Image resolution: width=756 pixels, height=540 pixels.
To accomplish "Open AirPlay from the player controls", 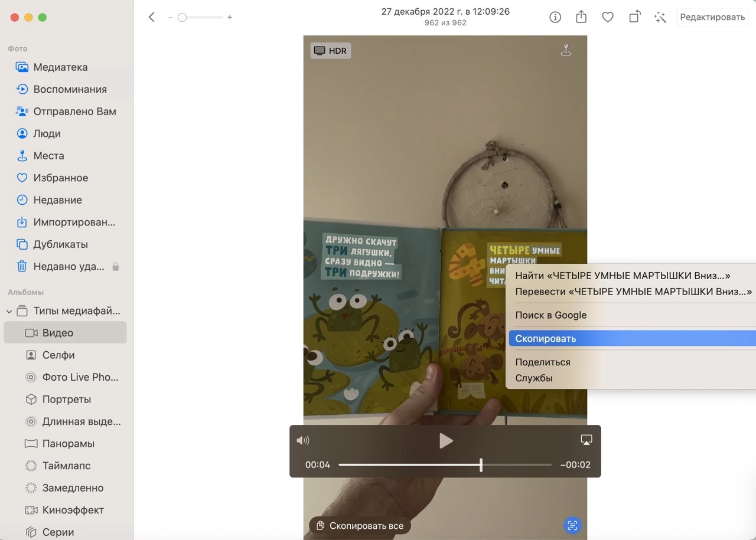I will point(586,440).
